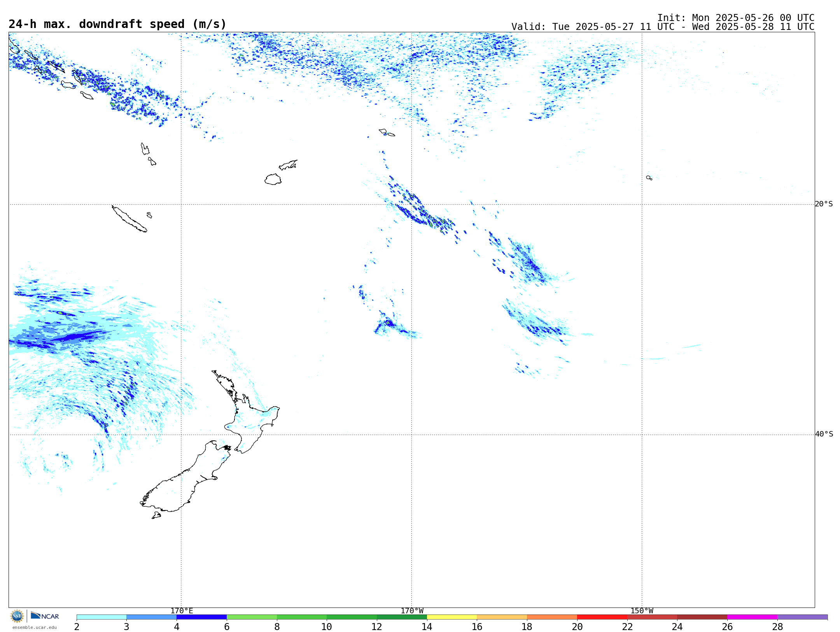Select the 24-26 m/s brown-red swatch
Viewport: 840px width, 632px height.
click(x=702, y=617)
